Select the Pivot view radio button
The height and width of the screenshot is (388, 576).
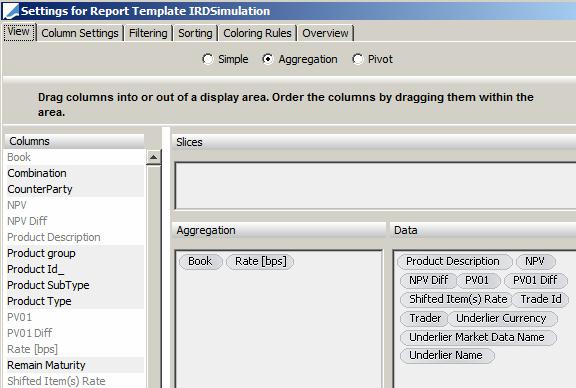357,59
